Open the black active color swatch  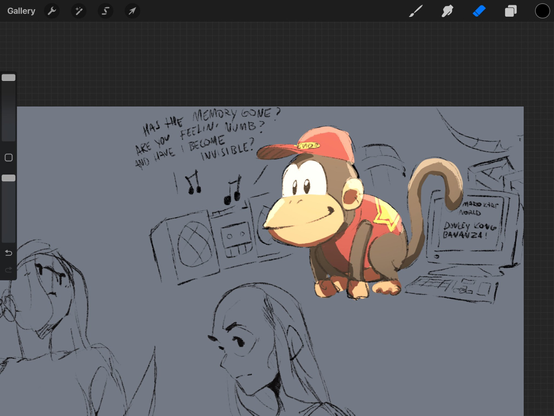click(x=542, y=11)
